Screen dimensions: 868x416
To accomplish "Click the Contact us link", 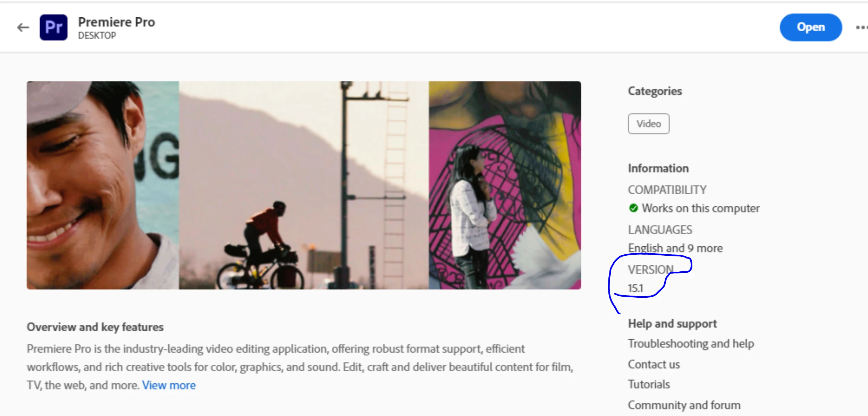I will (654, 365).
